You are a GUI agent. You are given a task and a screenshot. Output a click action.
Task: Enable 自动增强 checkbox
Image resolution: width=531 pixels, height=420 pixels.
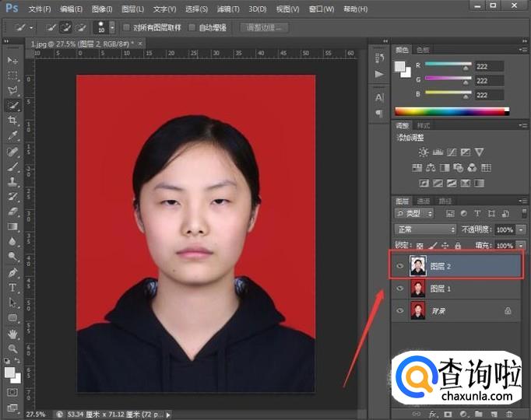coord(192,27)
